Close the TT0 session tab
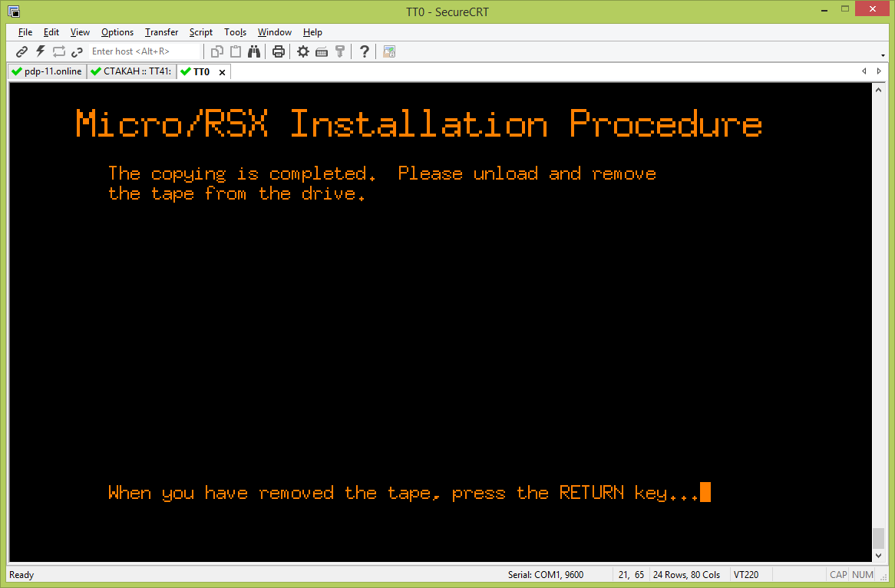Viewport: 895px width, 588px height. point(223,72)
